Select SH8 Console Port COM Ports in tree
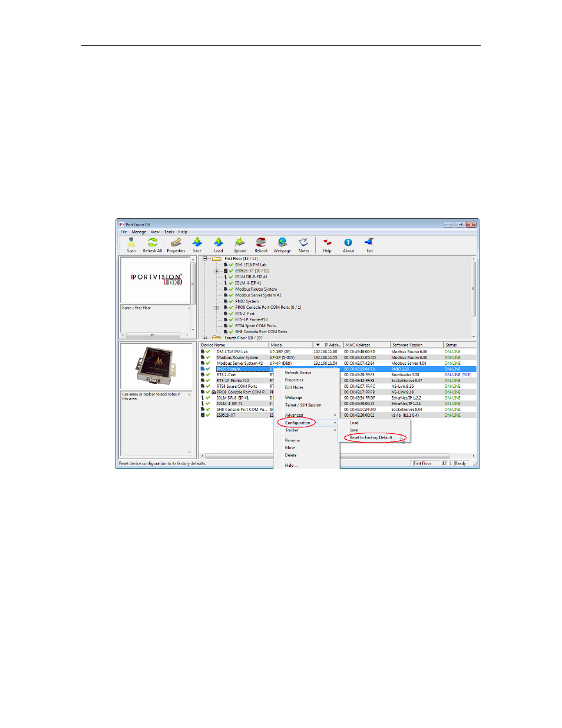This screenshot has height=728, width=562. 261,332
